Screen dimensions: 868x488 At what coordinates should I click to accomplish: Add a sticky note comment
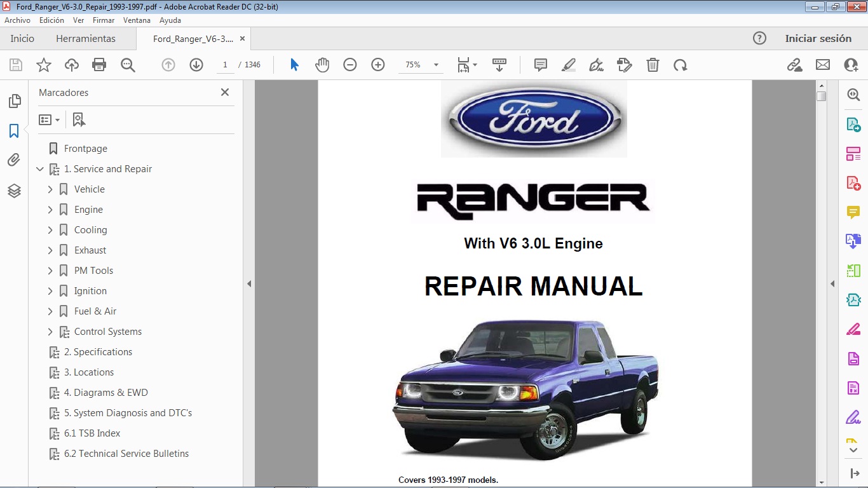[539, 64]
